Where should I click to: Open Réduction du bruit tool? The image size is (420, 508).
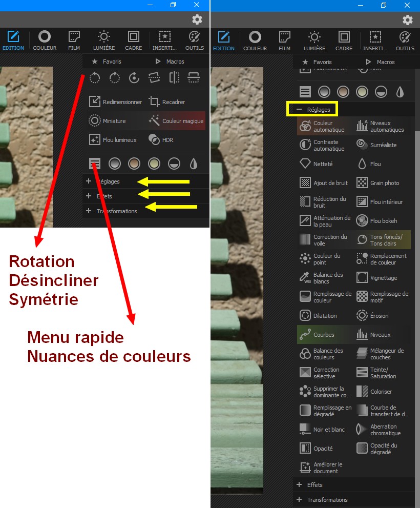coord(325,202)
